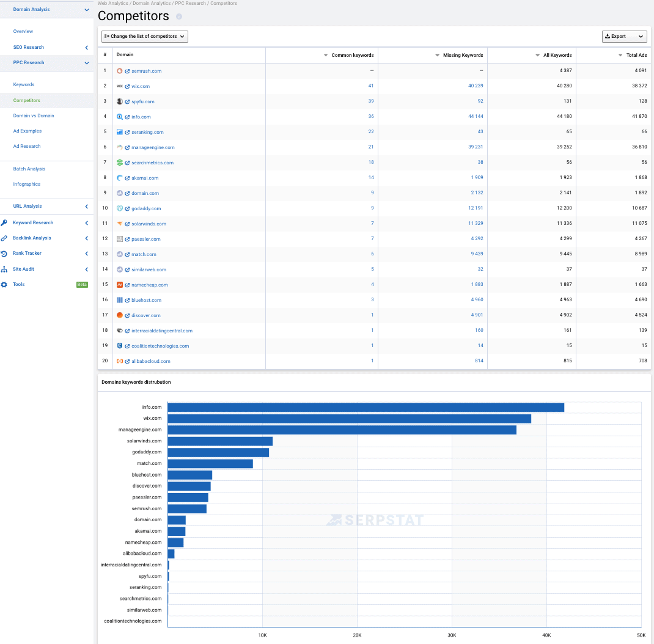654x644 pixels.
Task: Open external link icon for spyfu.com
Action: click(x=127, y=101)
